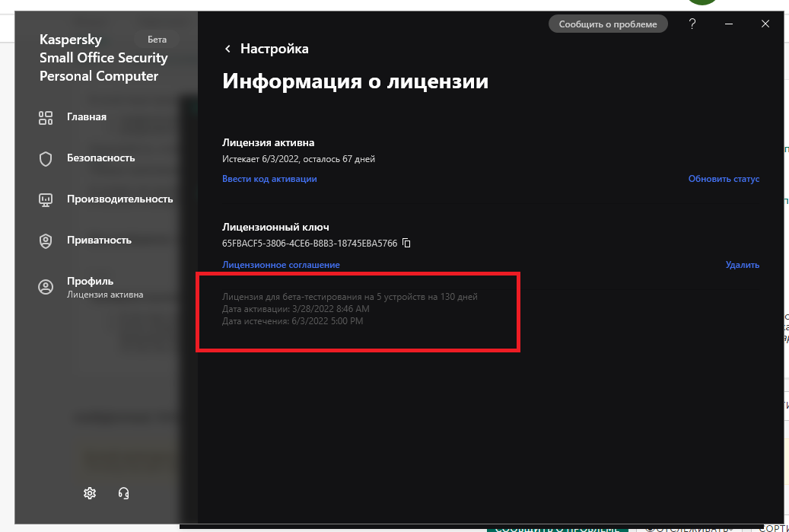Click the Удалить link
The width and height of the screenshot is (789, 532).
coord(742,265)
